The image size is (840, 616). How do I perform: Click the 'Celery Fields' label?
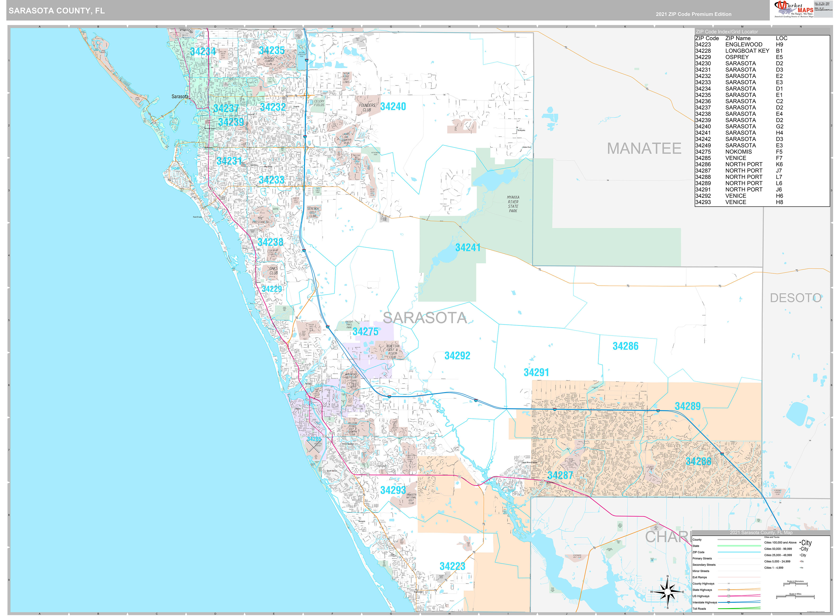(x=319, y=103)
